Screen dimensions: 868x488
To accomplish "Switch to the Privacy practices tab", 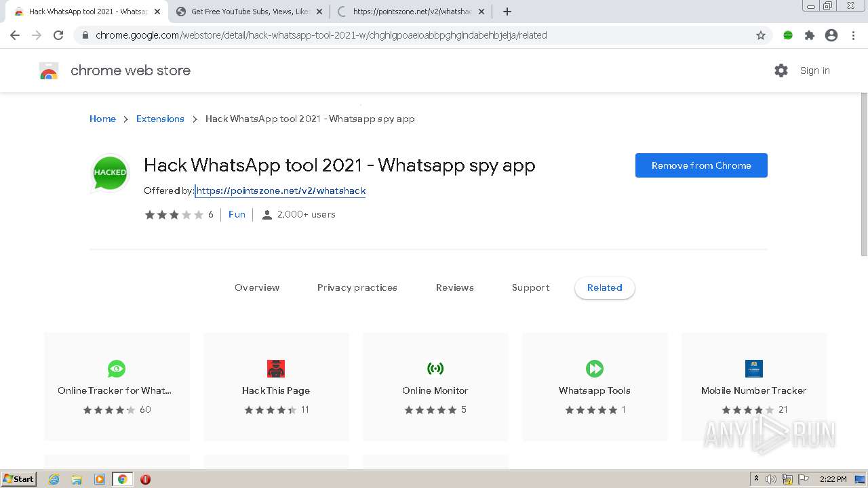I will (x=357, y=287).
